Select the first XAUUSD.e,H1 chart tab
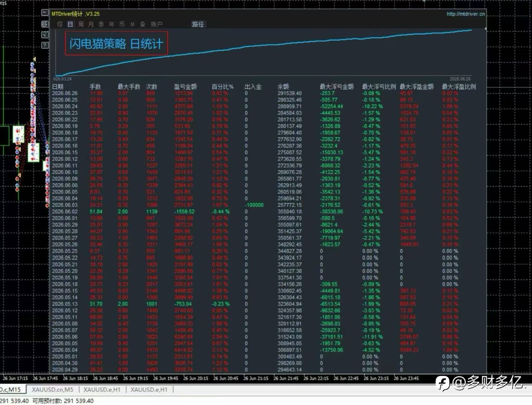The width and height of the screenshot is (532, 405). coord(102,390)
